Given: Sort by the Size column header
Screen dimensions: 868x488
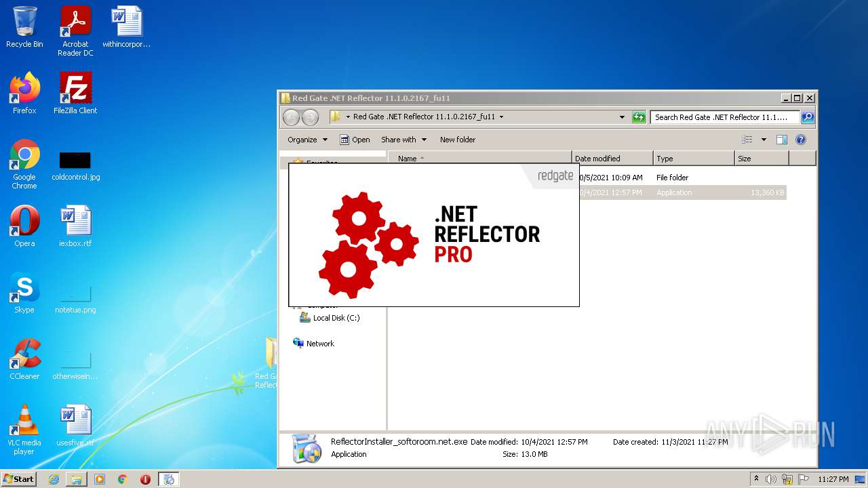Looking at the screenshot, I should click(x=762, y=159).
